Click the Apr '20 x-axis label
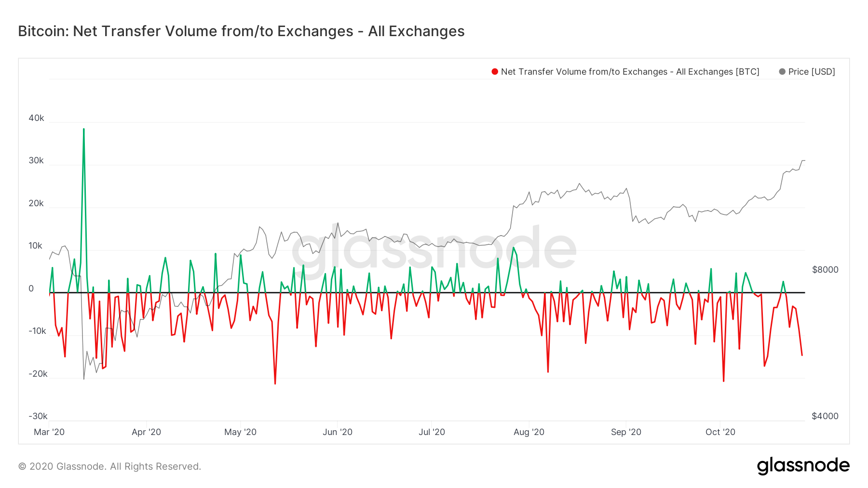This screenshot has width=868, height=488. coord(146,432)
